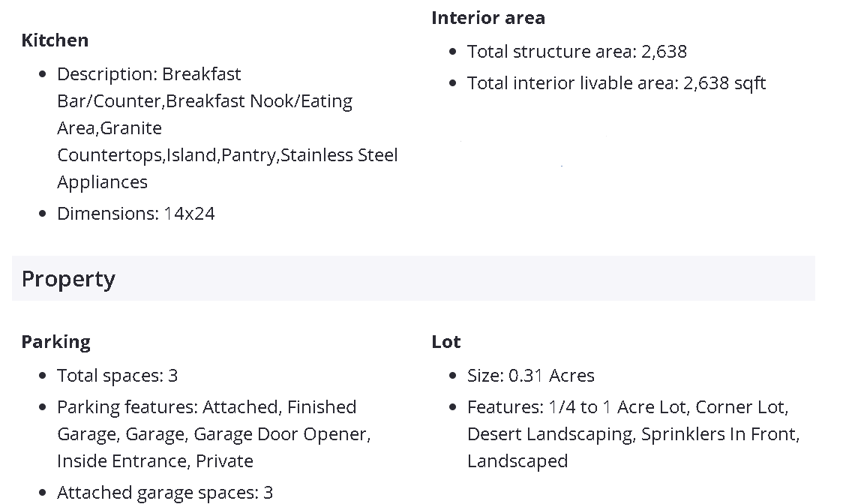
Task: Click the Property section header
Action: tap(68, 279)
